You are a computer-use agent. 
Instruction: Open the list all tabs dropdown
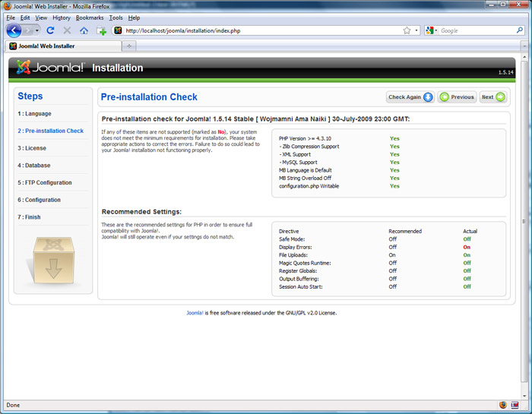click(524, 46)
